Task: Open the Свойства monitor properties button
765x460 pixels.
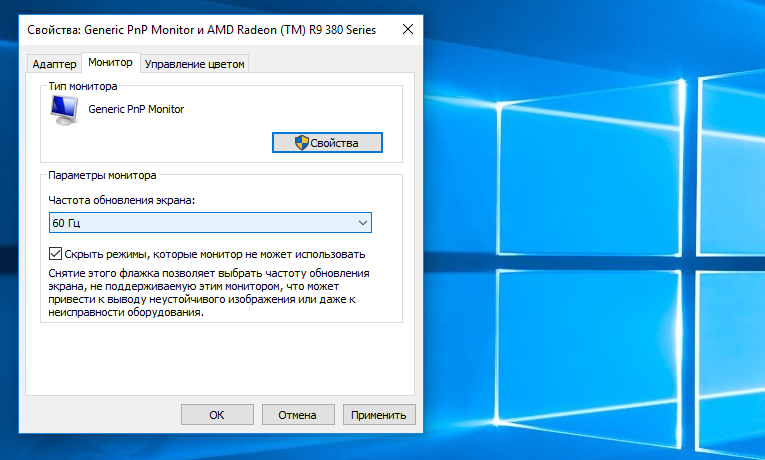Action: point(327,143)
